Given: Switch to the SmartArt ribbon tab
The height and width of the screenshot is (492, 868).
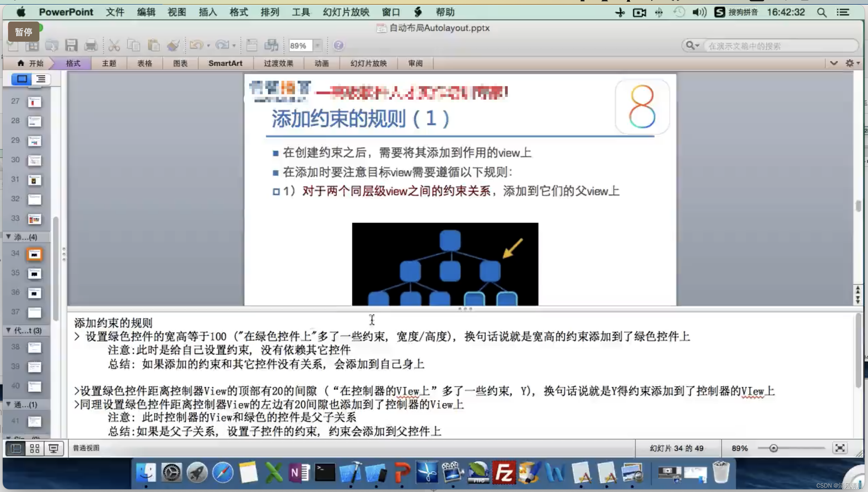Looking at the screenshot, I should (x=225, y=63).
